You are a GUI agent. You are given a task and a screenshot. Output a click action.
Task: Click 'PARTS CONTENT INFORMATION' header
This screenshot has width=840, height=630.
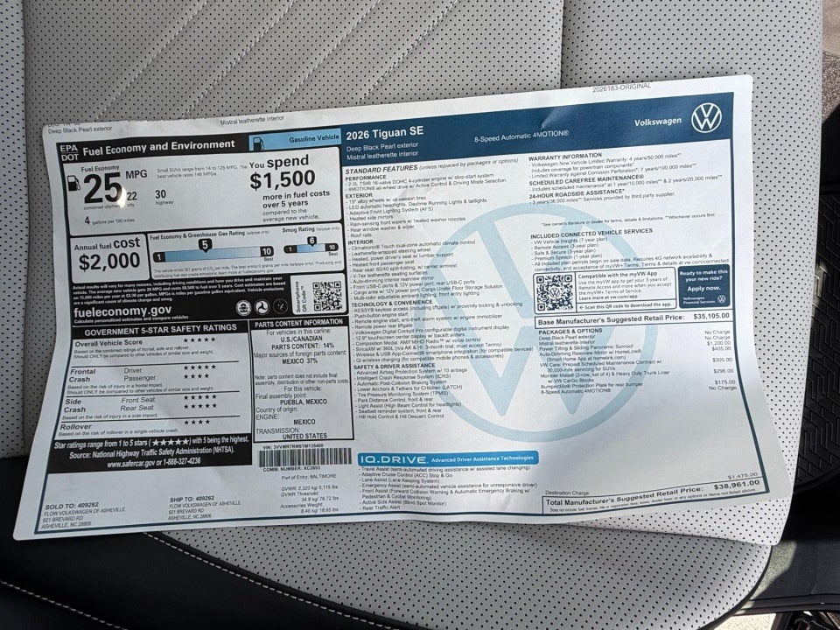pos(298,323)
